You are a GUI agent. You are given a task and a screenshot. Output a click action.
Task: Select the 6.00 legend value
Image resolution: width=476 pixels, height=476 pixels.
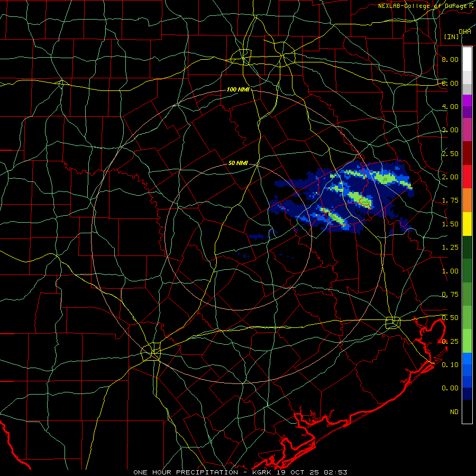point(450,83)
